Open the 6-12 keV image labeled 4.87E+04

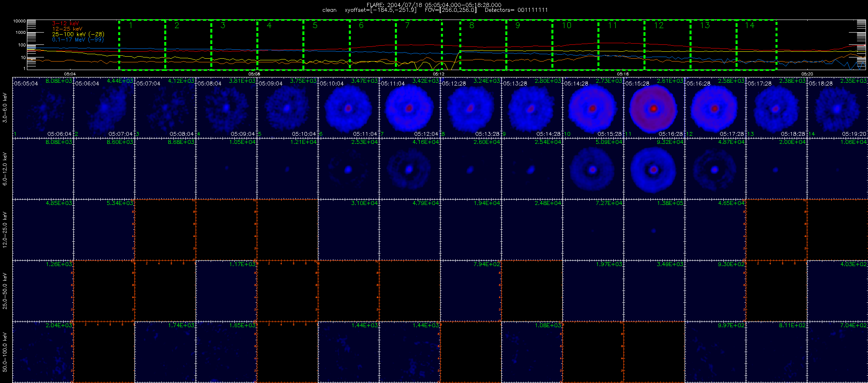(x=715, y=169)
